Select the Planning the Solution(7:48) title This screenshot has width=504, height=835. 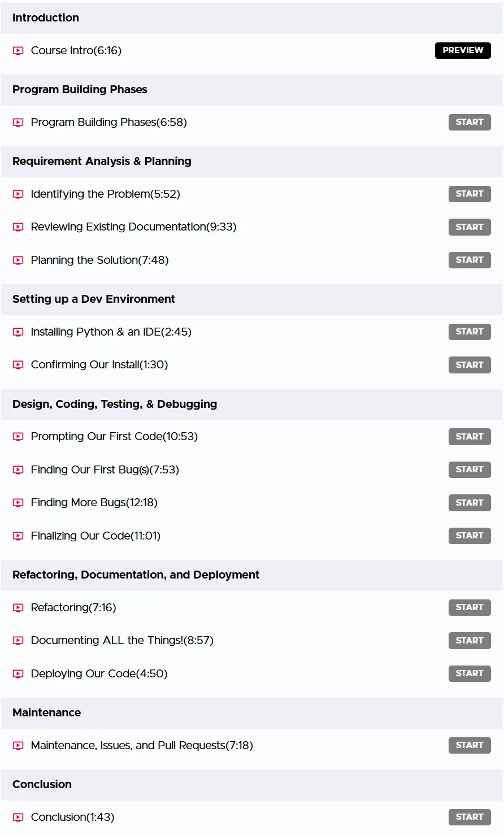pyautogui.click(x=100, y=260)
